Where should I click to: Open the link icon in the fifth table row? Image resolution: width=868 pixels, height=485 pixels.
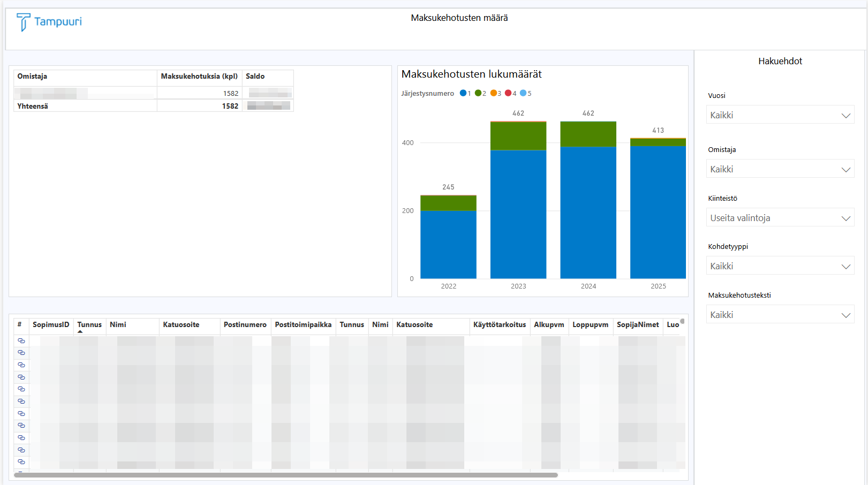point(21,389)
